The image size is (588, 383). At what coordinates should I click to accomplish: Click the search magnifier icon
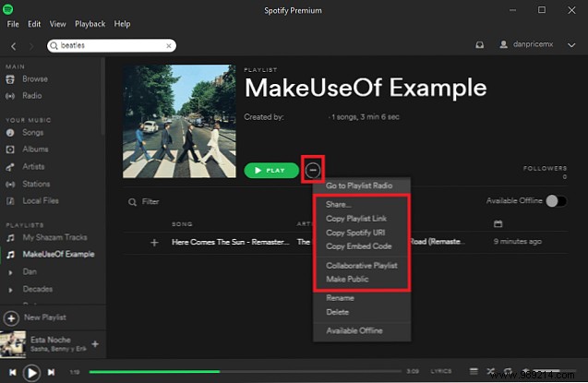point(54,45)
